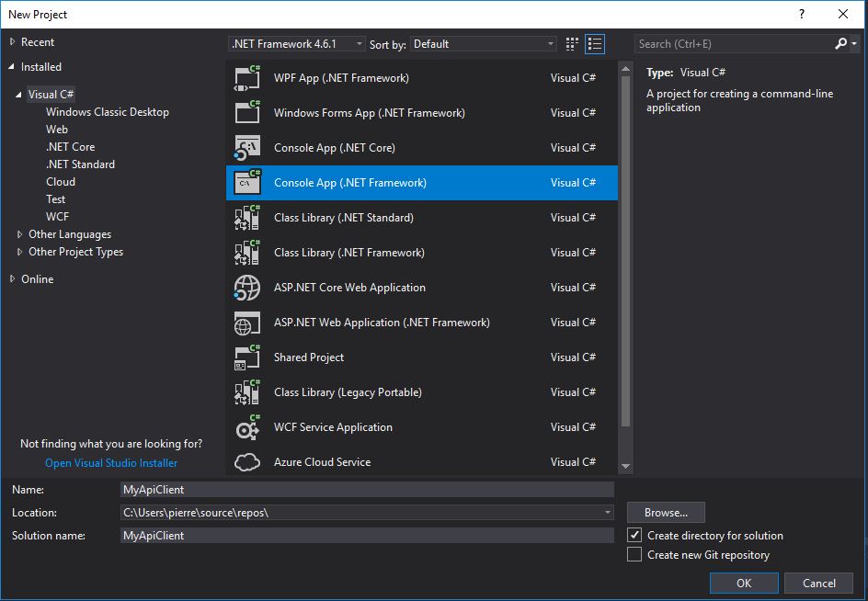Click the Azure Cloud Service cloud icon
Viewport: 868px width, 601px height.
(247, 462)
